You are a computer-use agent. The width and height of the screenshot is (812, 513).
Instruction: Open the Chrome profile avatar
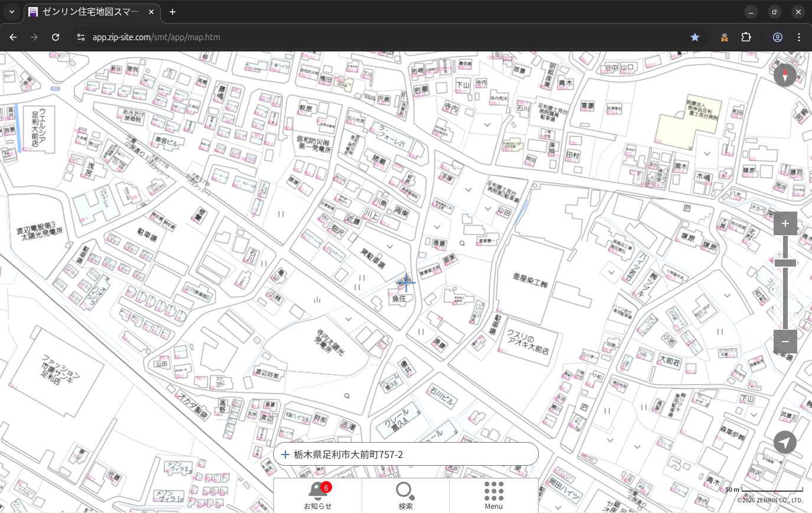(777, 37)
